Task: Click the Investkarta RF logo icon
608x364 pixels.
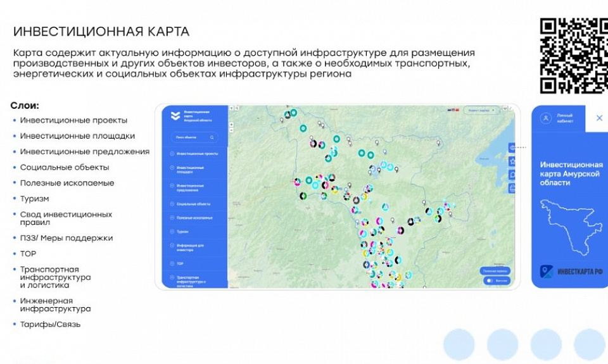Action: 546,272
